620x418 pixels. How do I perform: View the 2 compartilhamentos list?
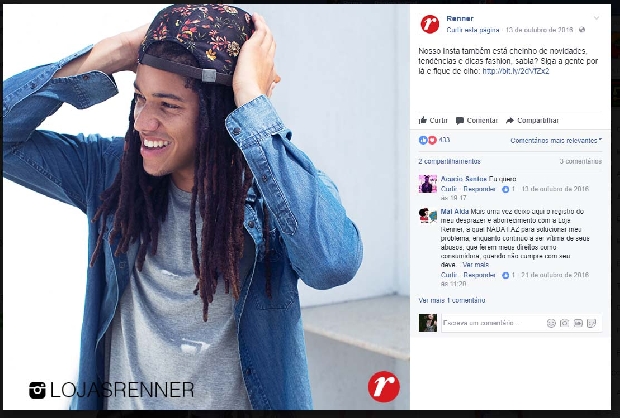tap(449, 161)
